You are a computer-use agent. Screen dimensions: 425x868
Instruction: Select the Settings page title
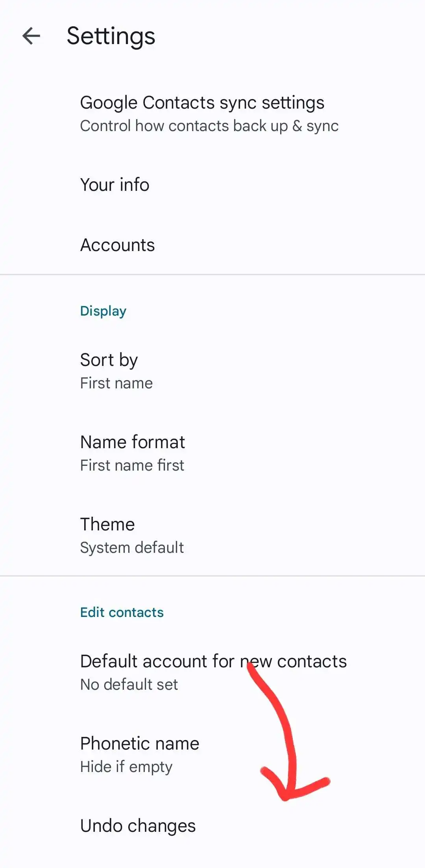click(111, 37)
